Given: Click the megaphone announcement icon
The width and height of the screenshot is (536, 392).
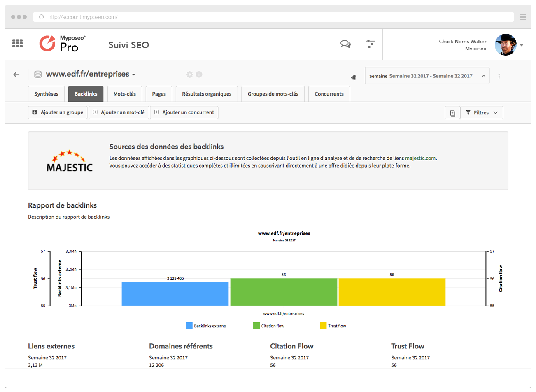Looking at the screenshot, I should pos(353,77).
